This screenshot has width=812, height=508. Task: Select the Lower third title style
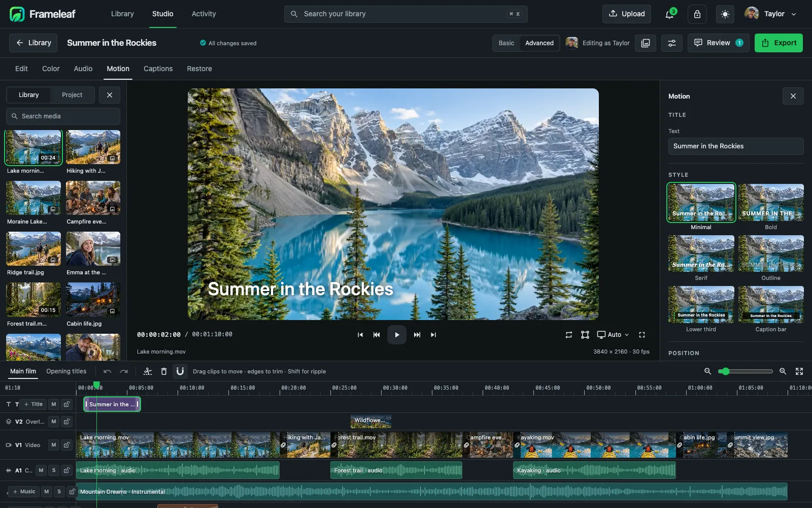701,309
